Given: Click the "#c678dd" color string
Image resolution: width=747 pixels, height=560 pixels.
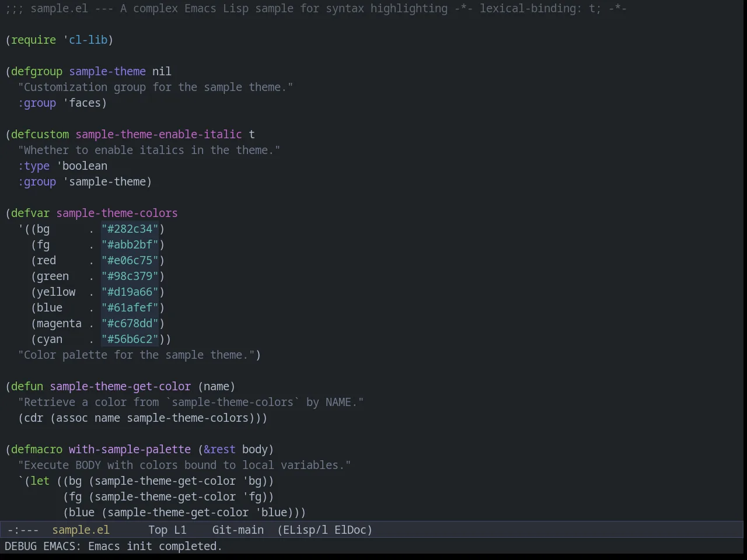Looking at the screenshot, I should [130, 323].
